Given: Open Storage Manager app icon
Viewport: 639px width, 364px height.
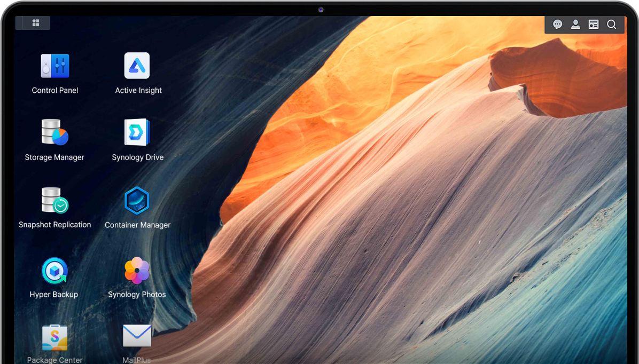Looking at the screenshot, I should (x=55, y=132).
